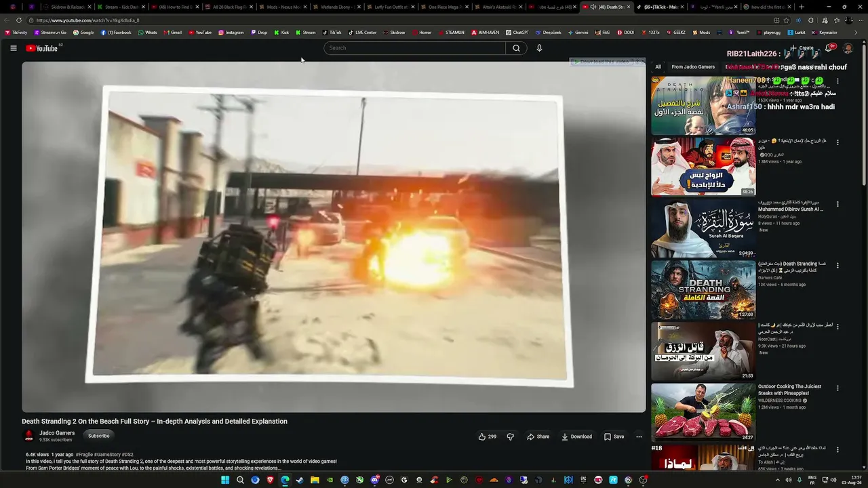The image size is (868, 488).
Task: Click the #GameStory hashtag
Action: (x=107, y=455)
